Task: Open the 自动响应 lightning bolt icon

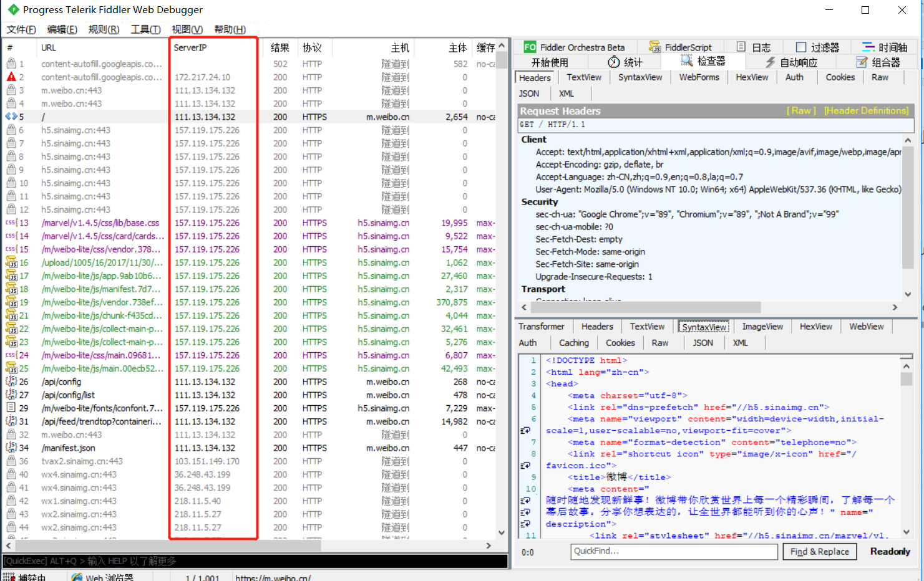Action: (x=771, y=62)
